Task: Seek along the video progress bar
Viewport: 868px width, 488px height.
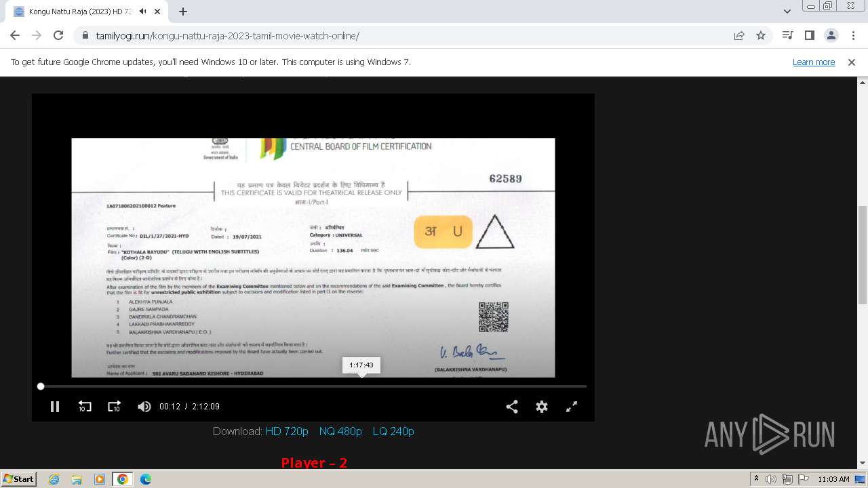Action: (312, 386)
